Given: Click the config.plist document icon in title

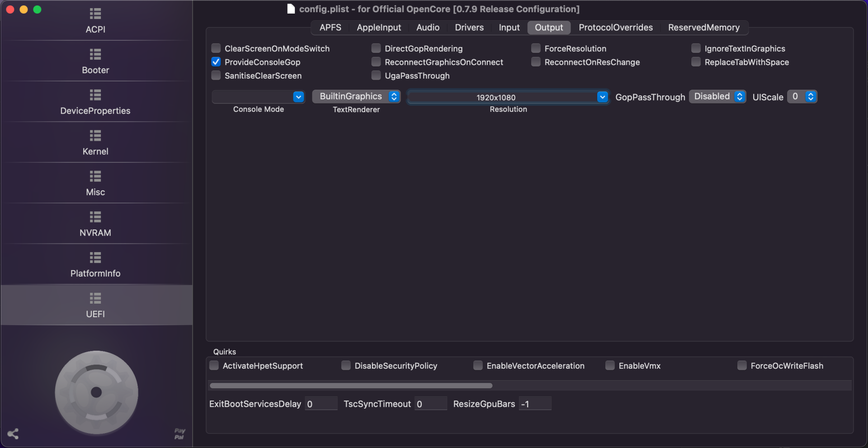Looking at the screenshot, I should pyautogui.click(x=291, y=9).
